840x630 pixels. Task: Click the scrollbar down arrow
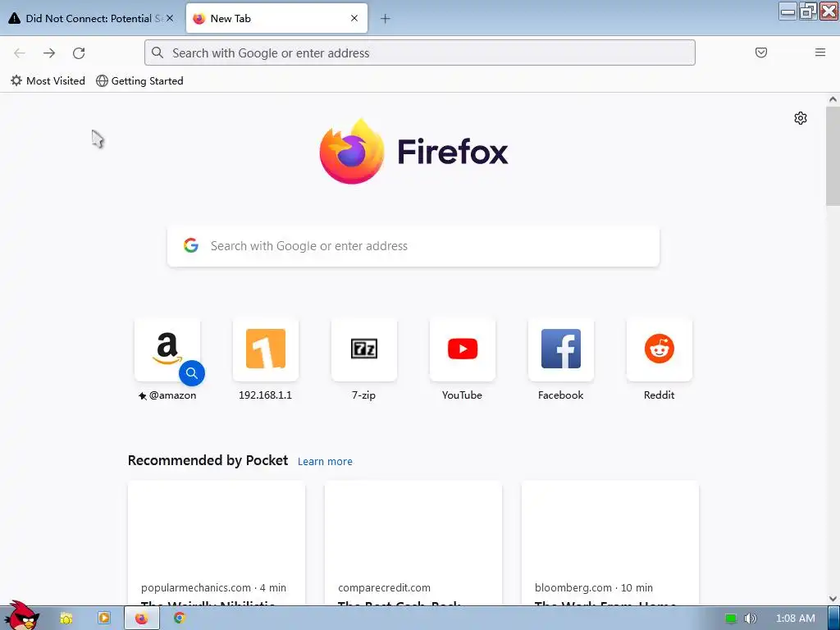click(x=833, y=599)
